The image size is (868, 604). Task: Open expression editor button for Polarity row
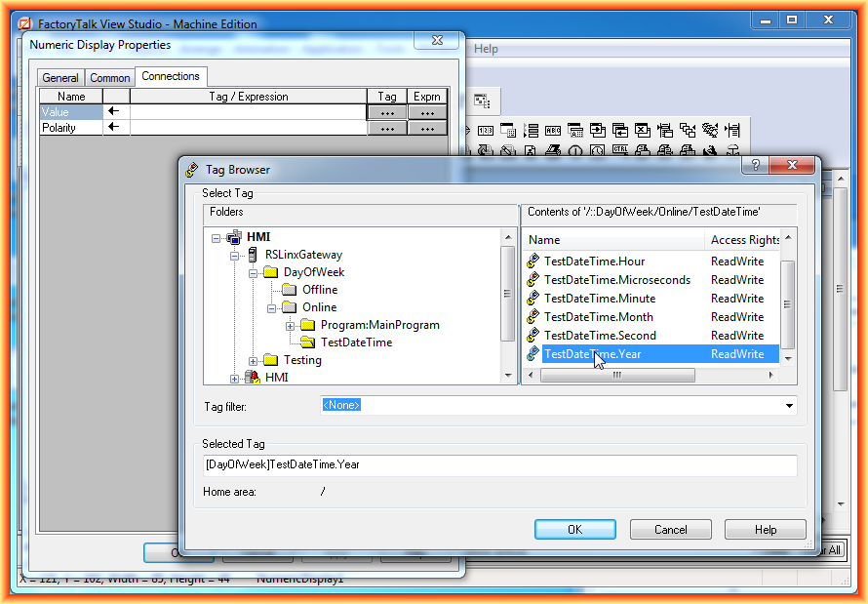coord(426,128)
